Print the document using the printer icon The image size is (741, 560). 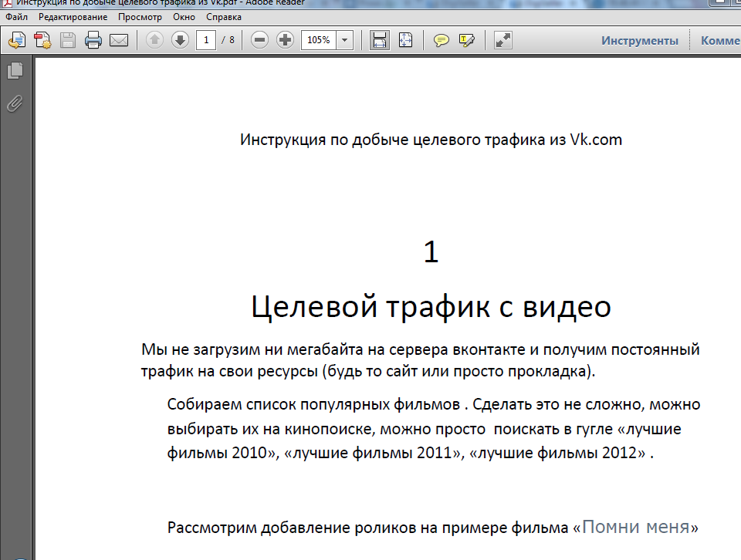[x=93, y=40]
